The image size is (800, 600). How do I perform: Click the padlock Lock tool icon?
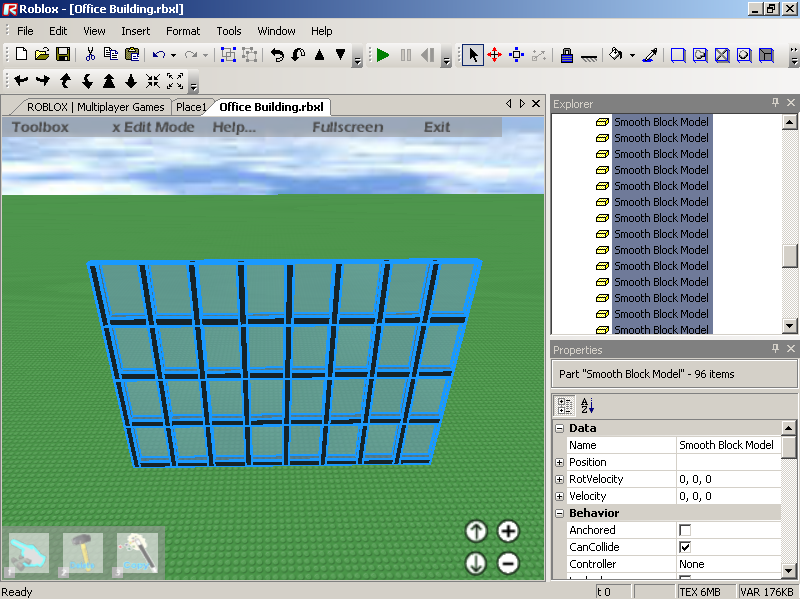(x=566, y=55)
